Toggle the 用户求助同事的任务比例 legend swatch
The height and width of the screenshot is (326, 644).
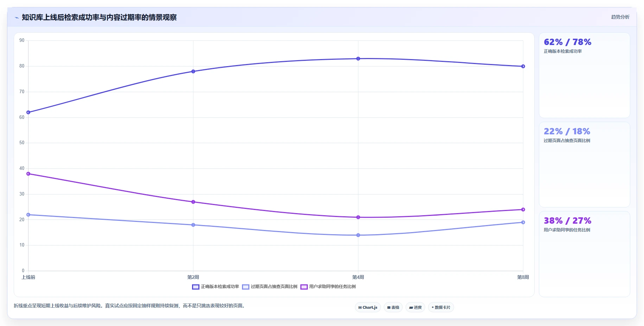click(x=304, y=287)
